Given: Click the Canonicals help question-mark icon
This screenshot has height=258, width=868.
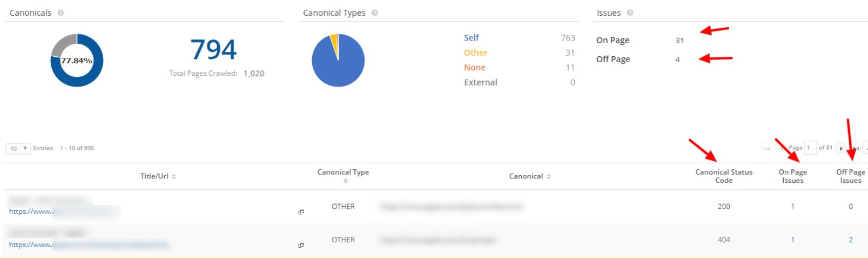Looking at the screenshot, I should [x=60, y=13].
